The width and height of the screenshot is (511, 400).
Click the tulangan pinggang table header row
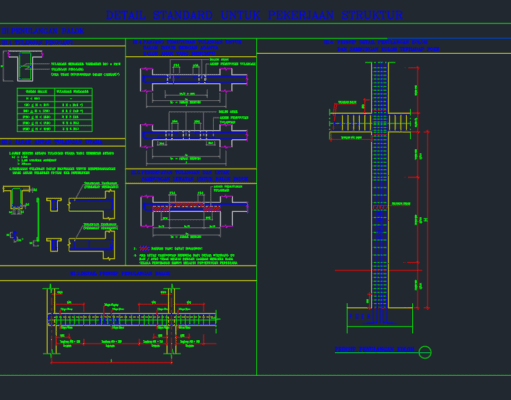[x=55, y=91]
